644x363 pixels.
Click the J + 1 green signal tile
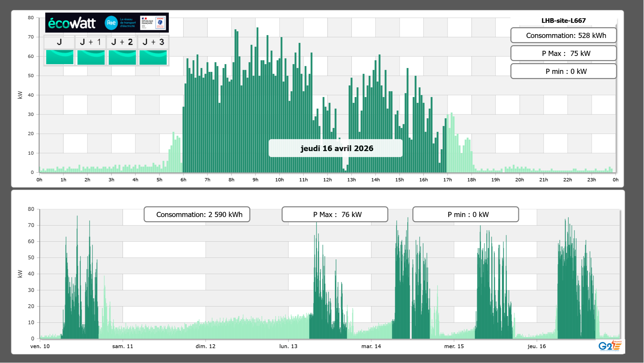pyautogui.click(x=91, y=57)
